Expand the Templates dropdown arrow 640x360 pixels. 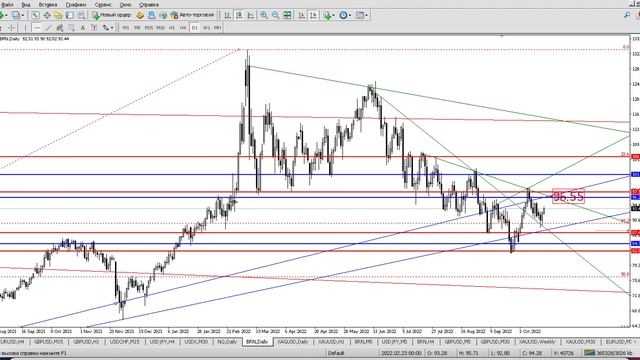tap(366, 15)
